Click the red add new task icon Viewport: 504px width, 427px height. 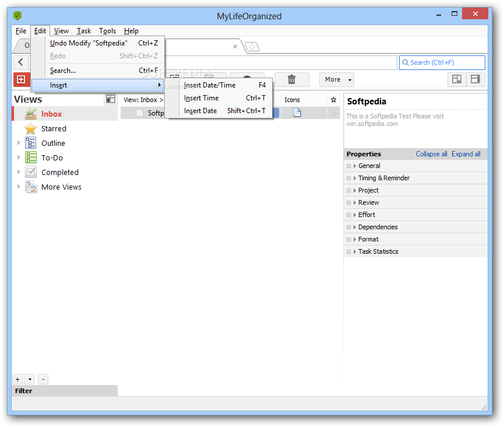coord(21,79)
